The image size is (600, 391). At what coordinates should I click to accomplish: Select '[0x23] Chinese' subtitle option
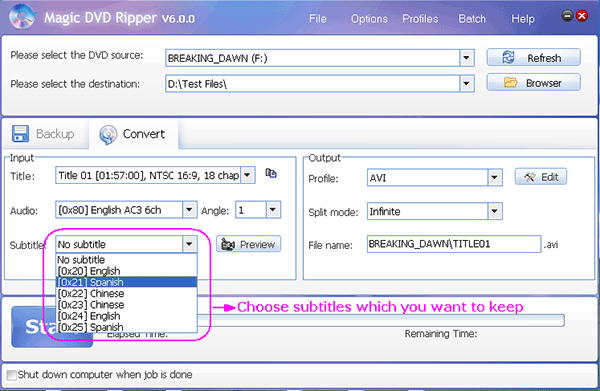(127, 305)
